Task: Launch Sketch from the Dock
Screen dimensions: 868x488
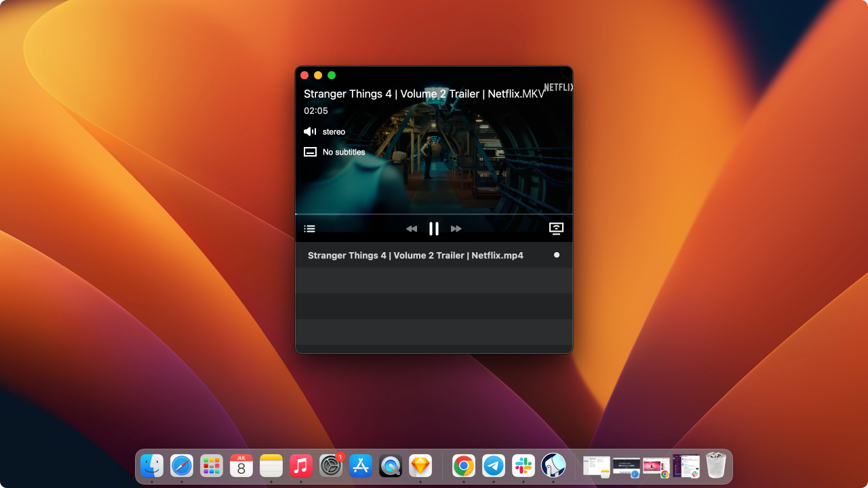Action: tap(420, 466)
